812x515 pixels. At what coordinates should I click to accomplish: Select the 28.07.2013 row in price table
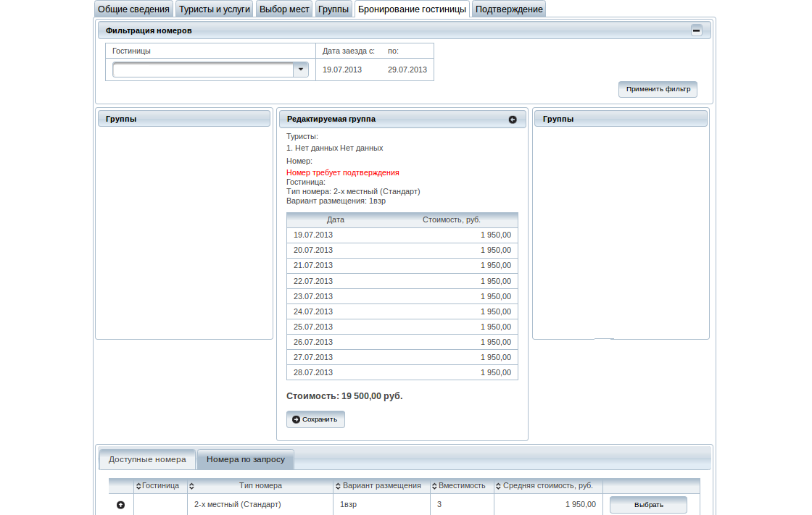pyautogui.click(x=402, y=372)
